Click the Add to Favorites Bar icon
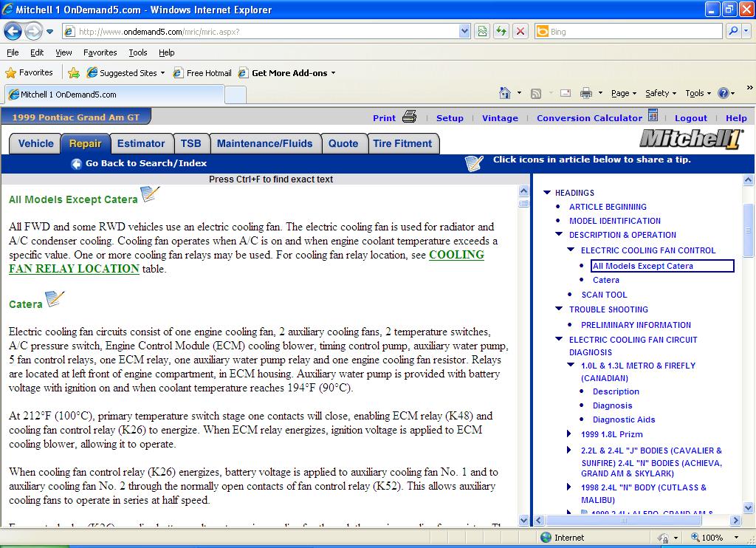Viewport: 756px width, 548px height. coord(74,73)
